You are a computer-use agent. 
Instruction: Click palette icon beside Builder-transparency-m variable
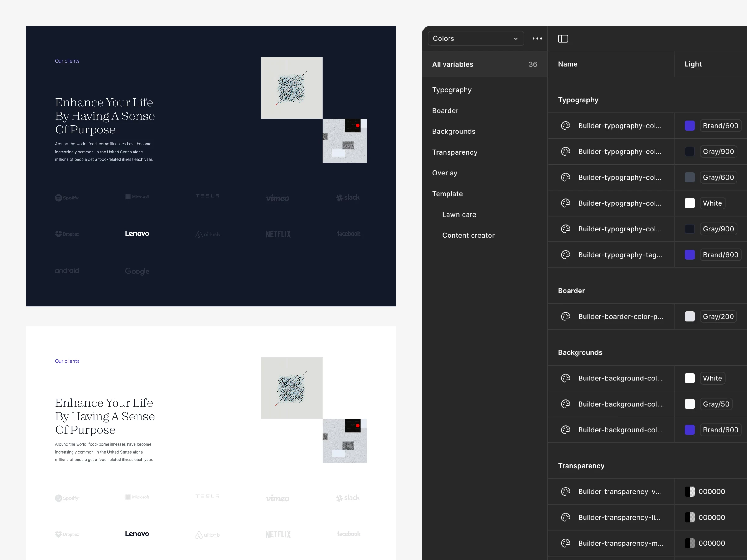click(565, 543)
